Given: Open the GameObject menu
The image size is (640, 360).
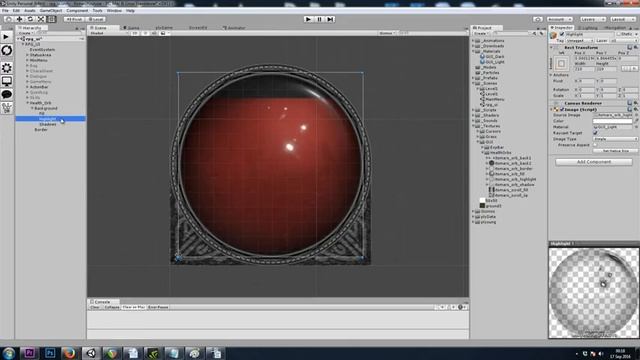Looking at the screenshot, I should 51,11.
